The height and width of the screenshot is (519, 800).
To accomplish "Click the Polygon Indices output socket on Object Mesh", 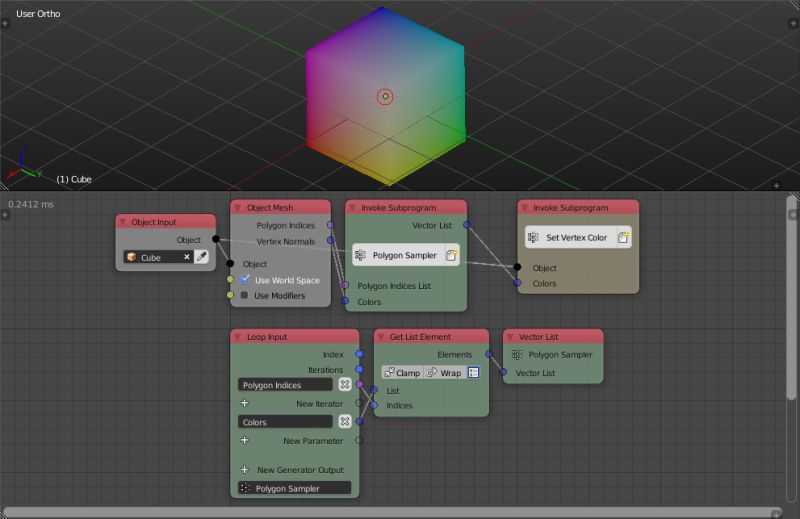I will 331,225.
